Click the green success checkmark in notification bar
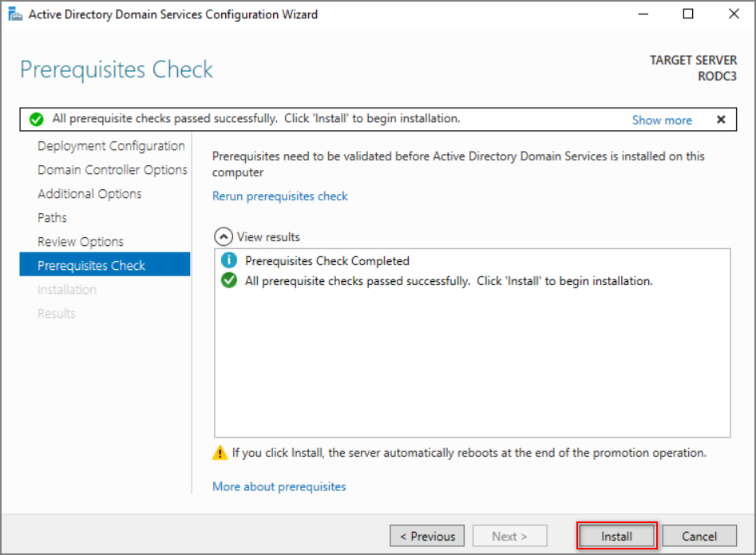756x555 pixels. tap(36, 119)
